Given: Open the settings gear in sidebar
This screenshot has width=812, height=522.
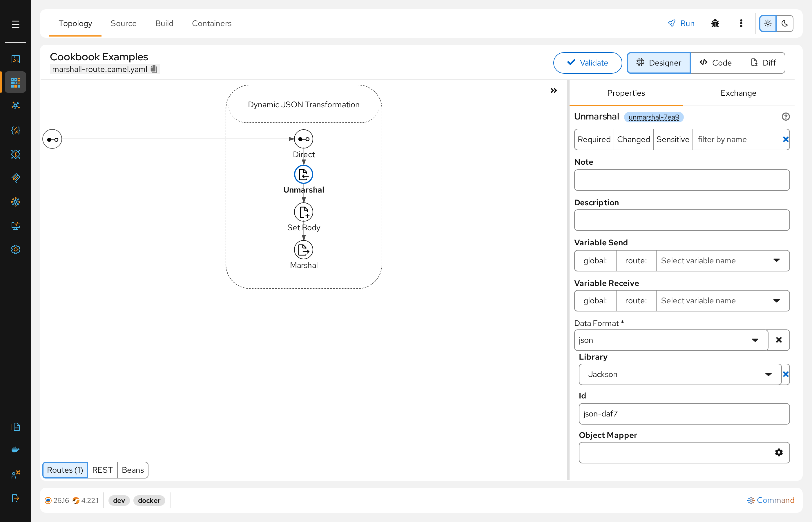Looking at the screenshot, I should (15, 249).
